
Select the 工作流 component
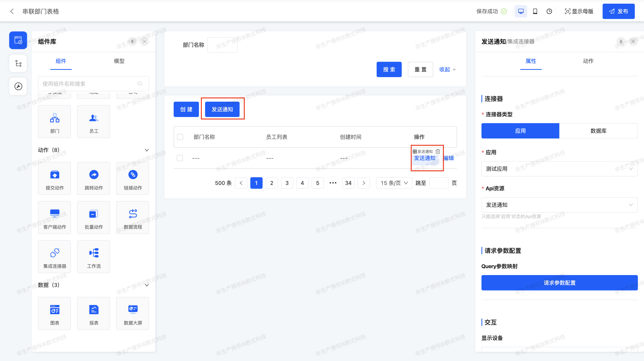coord(94,257)
